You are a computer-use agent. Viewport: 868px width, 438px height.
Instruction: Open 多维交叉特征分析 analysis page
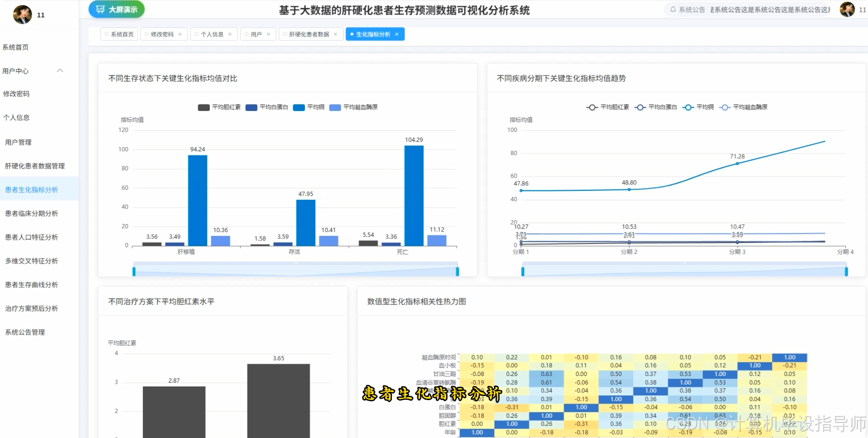pos(31,261)
